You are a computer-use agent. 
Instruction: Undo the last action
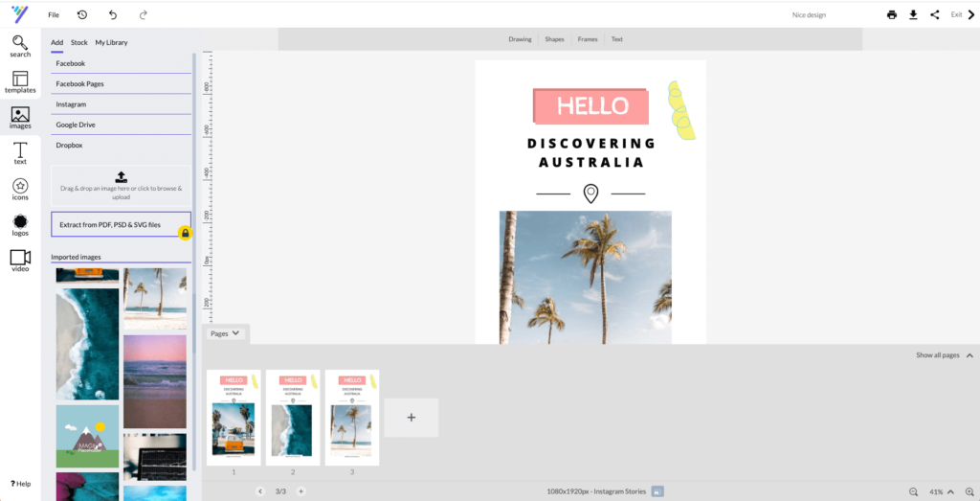tap(113, 15)
